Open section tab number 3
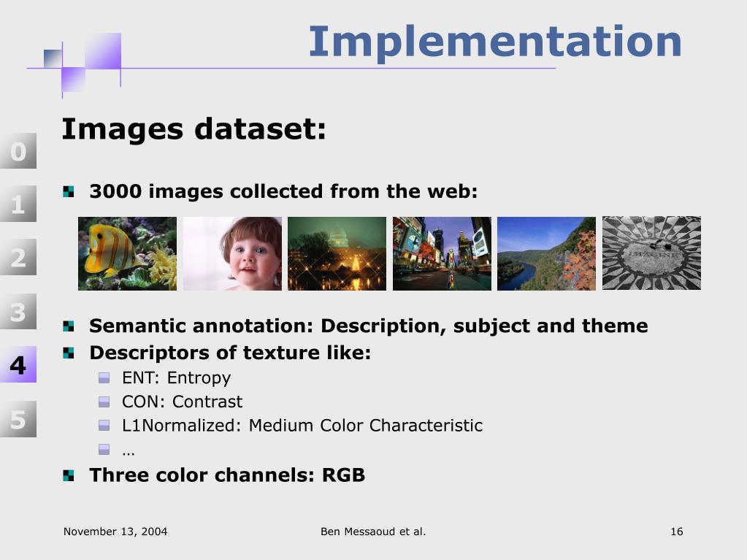 [18, 312]
